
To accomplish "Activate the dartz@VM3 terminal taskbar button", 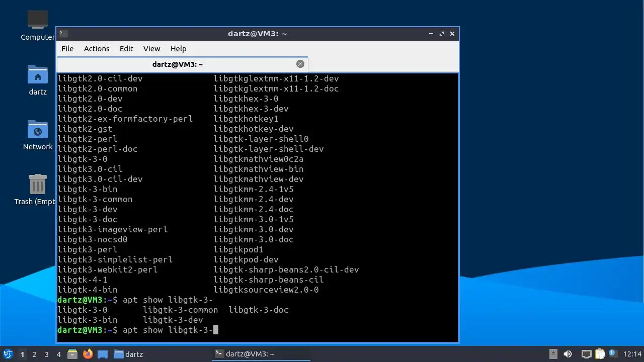I will (x=261, y=354).
